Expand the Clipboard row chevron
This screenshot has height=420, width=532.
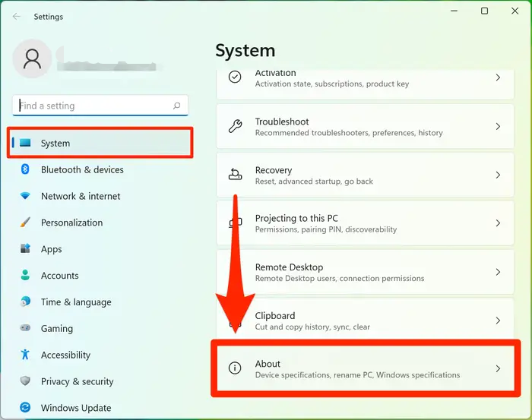pyautogui.click(x=498, y=321)
